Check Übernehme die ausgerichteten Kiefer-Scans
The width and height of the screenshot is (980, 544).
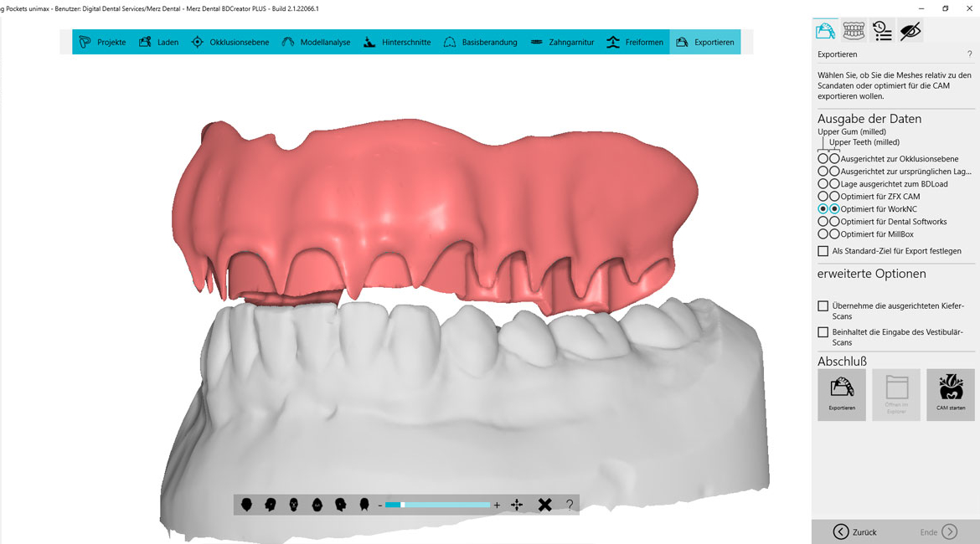[823, 306]
